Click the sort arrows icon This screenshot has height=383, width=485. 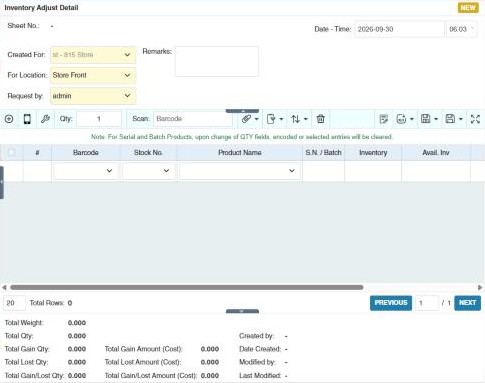tap(295, 119)
